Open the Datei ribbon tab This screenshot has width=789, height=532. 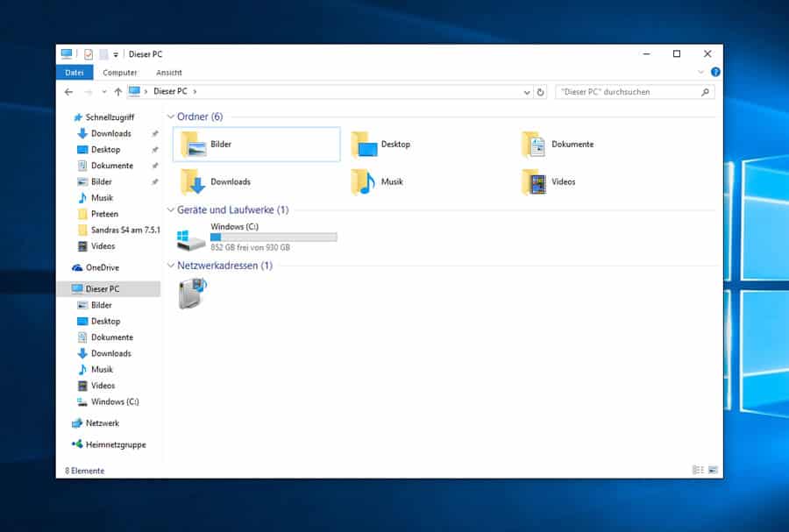coord(75,73)
